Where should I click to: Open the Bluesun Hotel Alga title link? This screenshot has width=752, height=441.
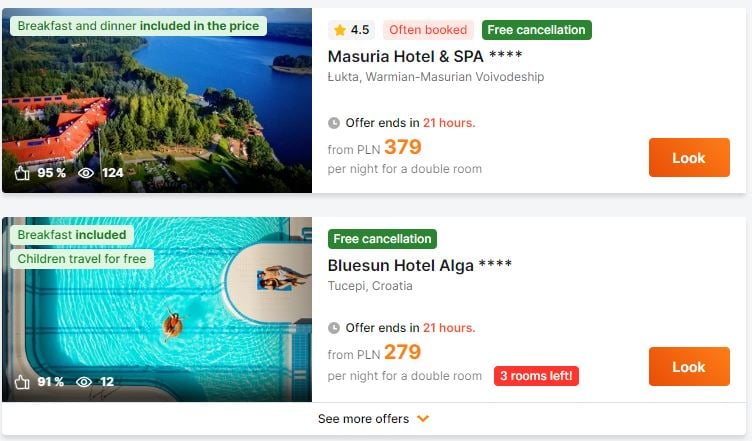(x=419, y=265)
